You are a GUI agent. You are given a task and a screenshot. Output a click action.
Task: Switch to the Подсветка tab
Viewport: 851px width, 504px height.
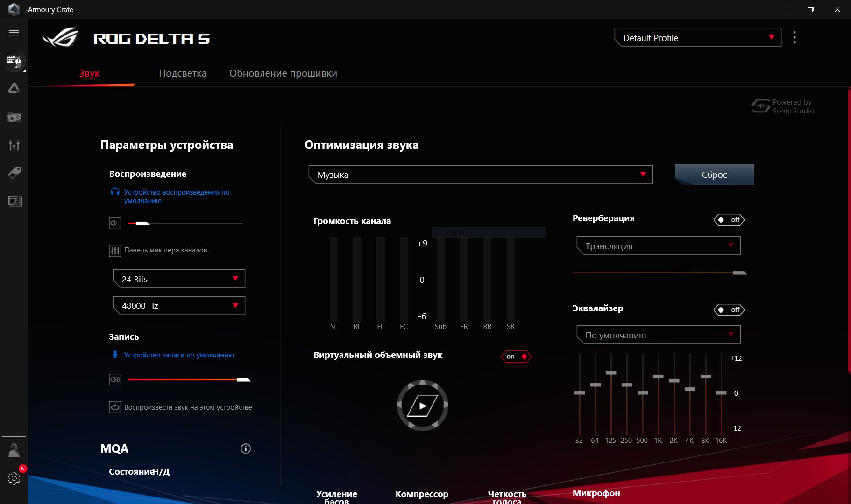click(183, 73)
